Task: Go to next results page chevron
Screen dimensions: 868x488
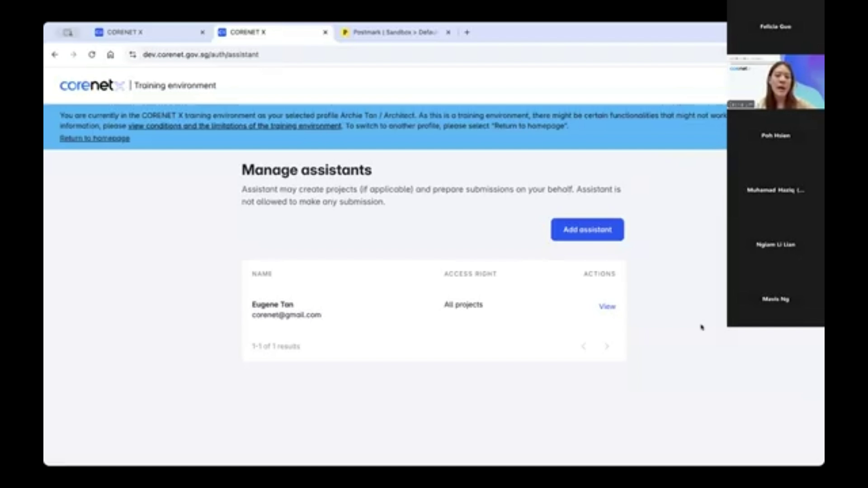Action: pos(607,346)
